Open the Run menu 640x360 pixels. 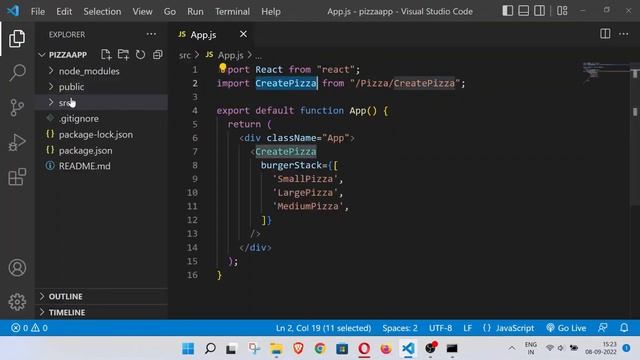click(x=195, y=11)
